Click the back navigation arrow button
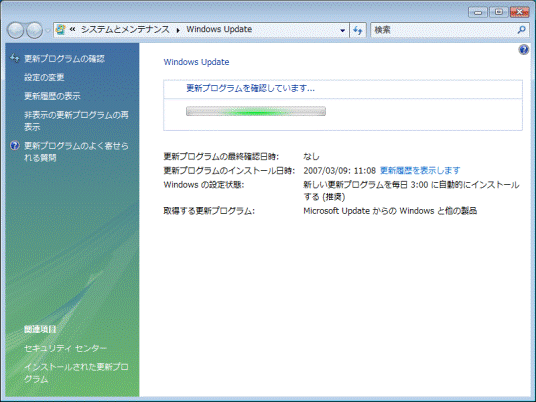Image resolution: width=536 pixels, height=402 pixels. coord(16,30)
